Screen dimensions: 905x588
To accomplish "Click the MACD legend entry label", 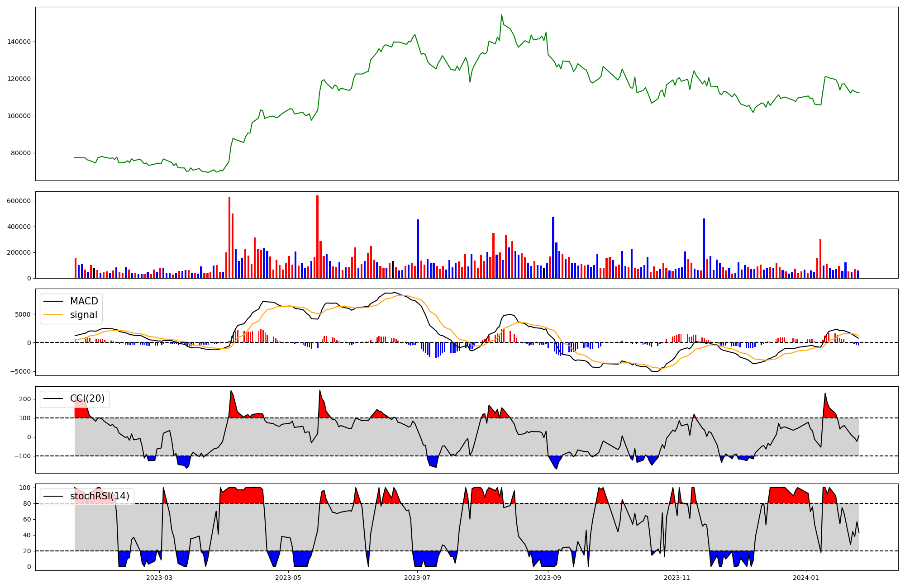I will coord(84,301).
